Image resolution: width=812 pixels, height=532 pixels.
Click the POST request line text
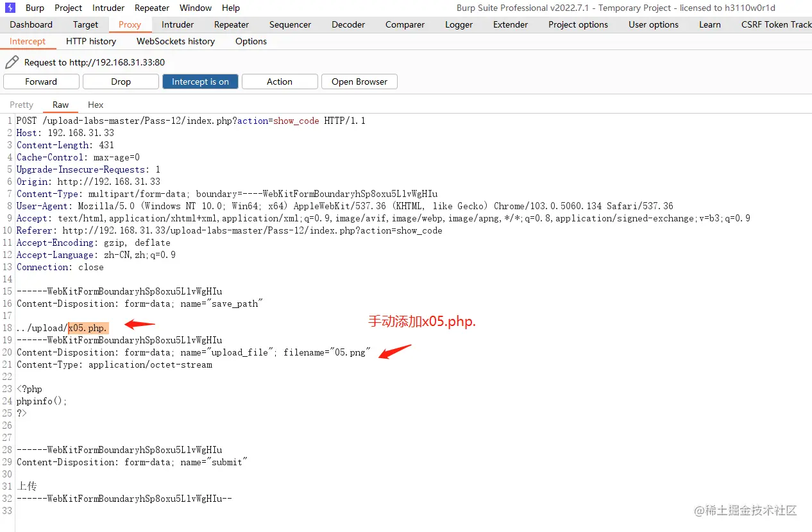[x=191, y=121]
